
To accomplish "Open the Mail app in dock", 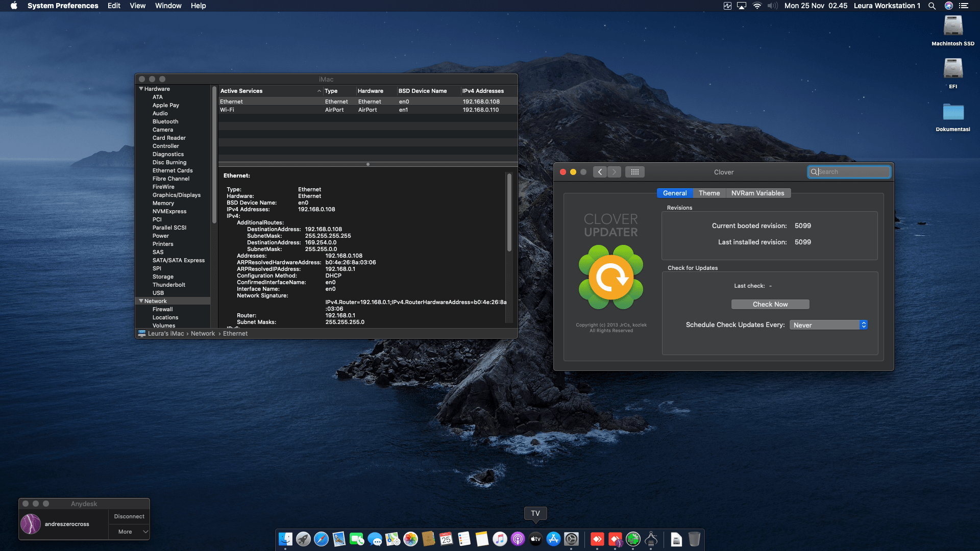I will coord(339,539).
